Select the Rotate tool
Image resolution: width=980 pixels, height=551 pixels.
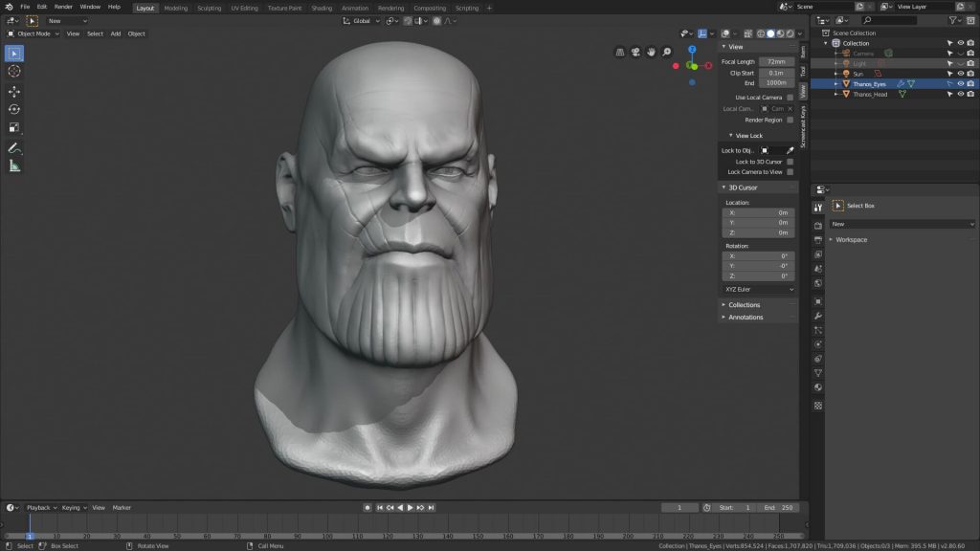point(14,109)
